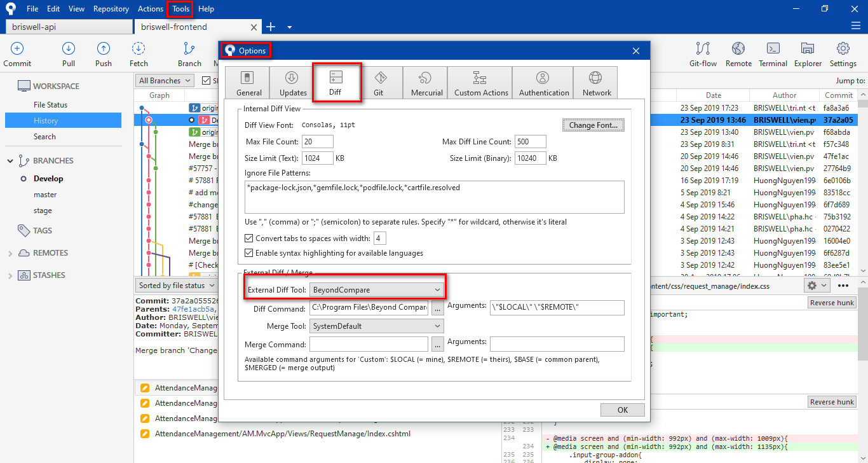Open Settings via its toolbar icon
868x463 pixels.
[x=843, y=54]
